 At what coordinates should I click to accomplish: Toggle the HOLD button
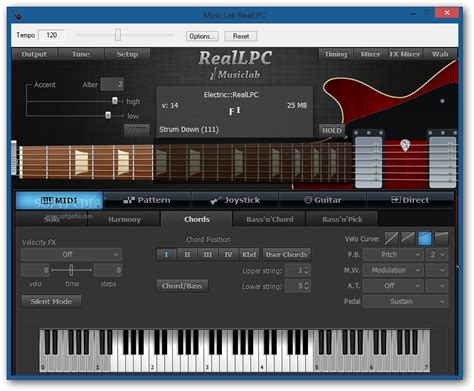pyautogui.click(x=332, y=130)
